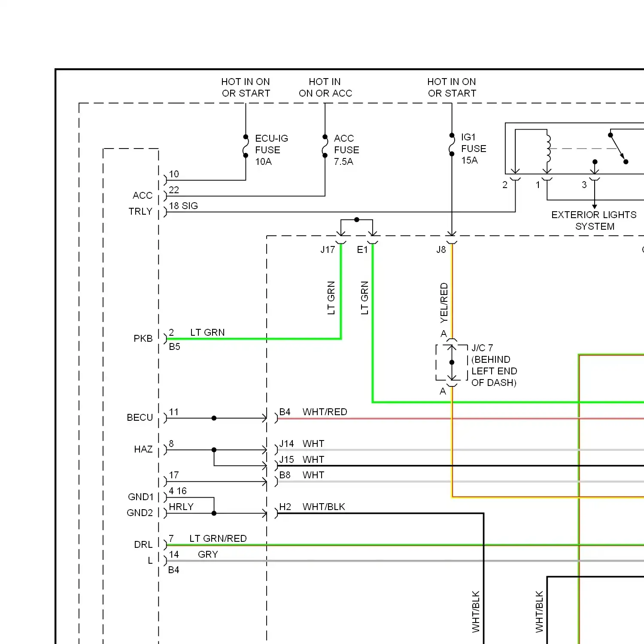Click the B4 label next to WHT/RED
The height and width of the screenshot is (644, 644).
coord(285,412)
